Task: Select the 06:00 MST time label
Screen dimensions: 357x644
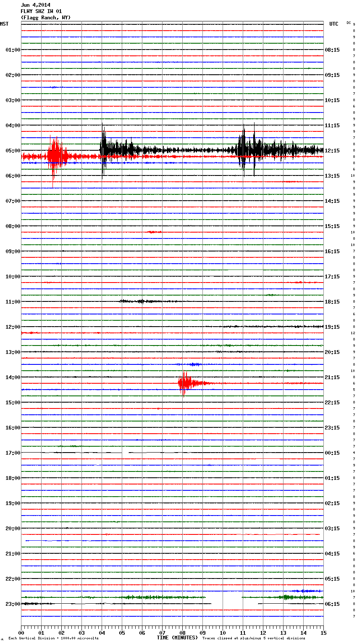Action: [x=13, y=176]
